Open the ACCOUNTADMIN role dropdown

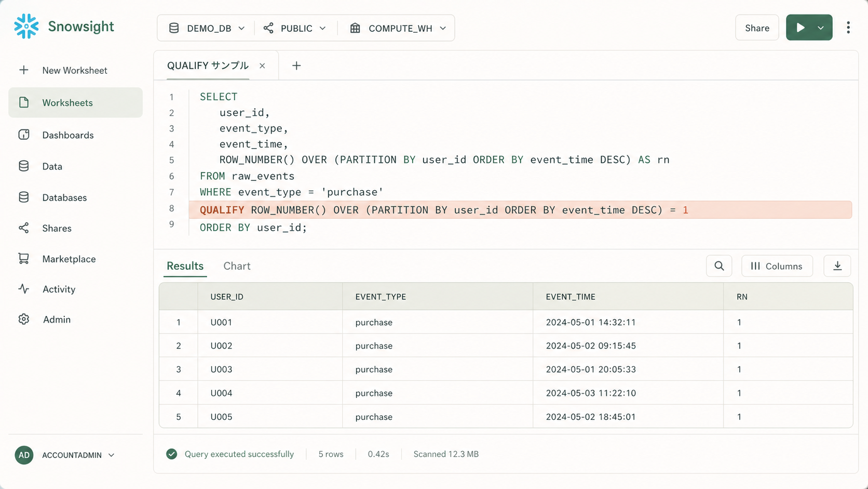pos(78,455)
